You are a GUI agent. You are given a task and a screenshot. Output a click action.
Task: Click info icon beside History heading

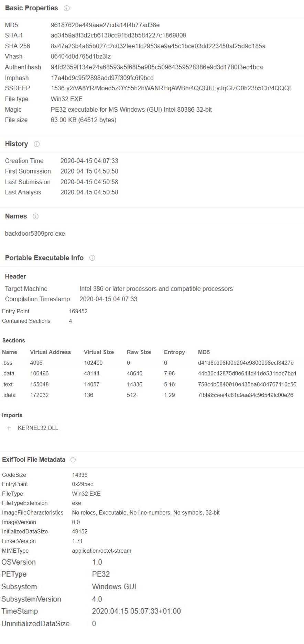tap(37, 144)
